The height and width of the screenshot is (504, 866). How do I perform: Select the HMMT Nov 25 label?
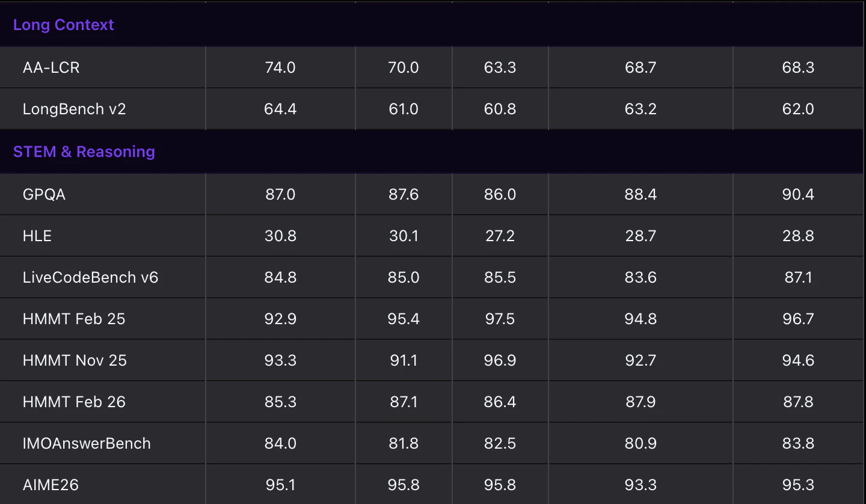tap(75, 360)
